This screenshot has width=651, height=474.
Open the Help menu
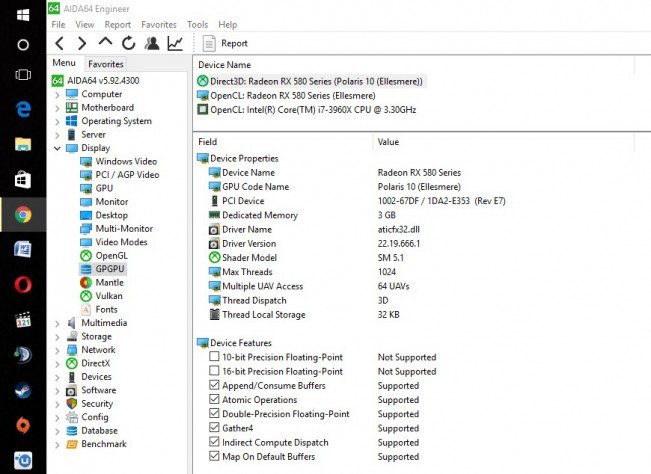[228, 24]
